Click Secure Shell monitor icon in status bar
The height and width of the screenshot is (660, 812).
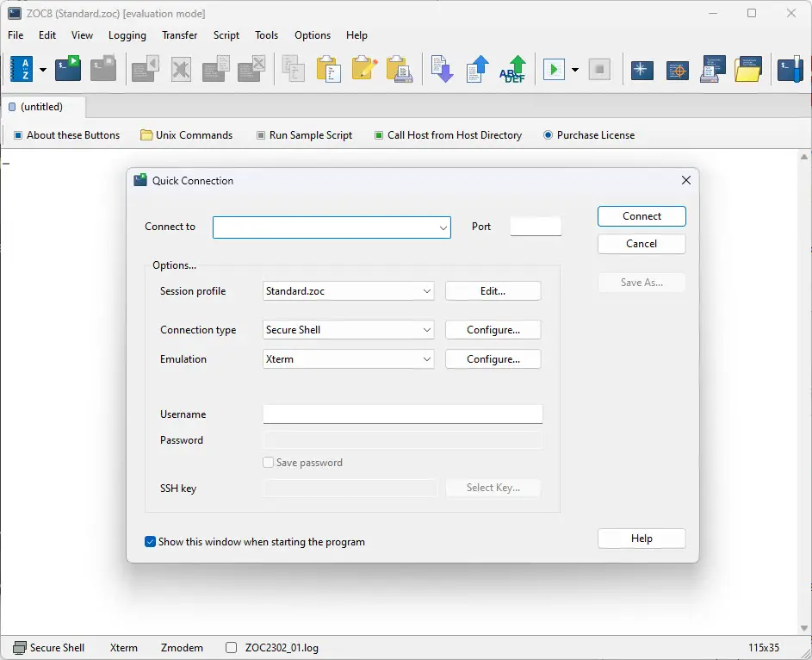pyautogui.click(x=20, y=648)
